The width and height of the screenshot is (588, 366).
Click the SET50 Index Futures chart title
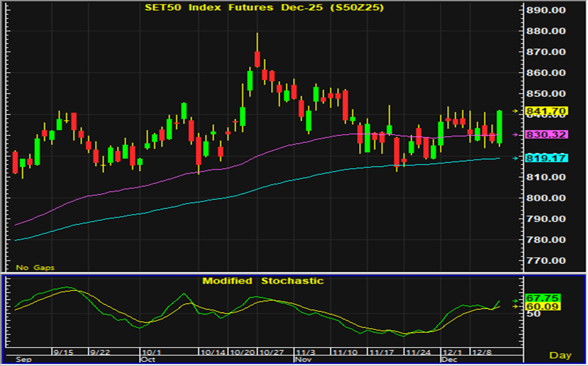(264, 7)
